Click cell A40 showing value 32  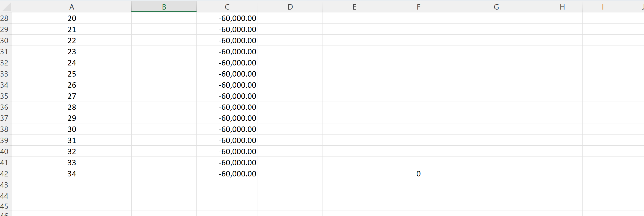[72, 151]
